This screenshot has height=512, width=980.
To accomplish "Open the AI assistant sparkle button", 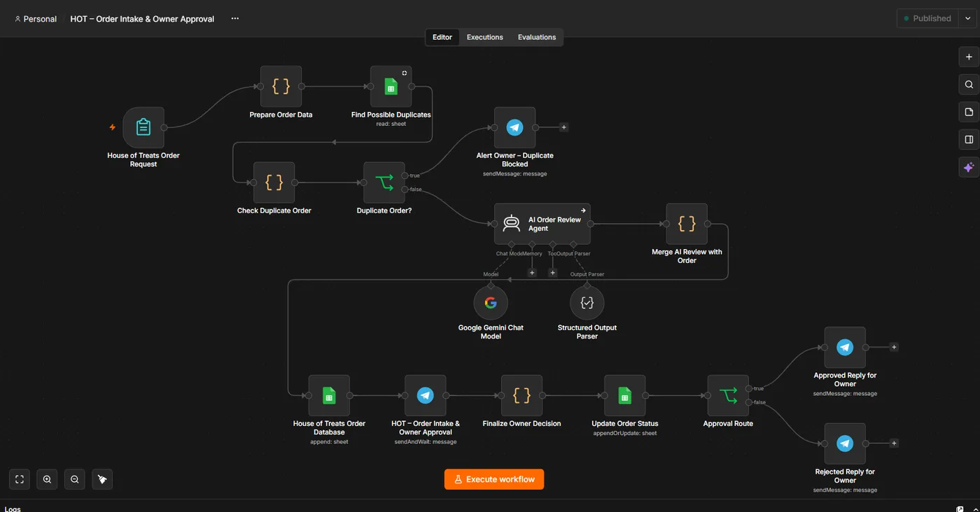I will pos(969,167).
